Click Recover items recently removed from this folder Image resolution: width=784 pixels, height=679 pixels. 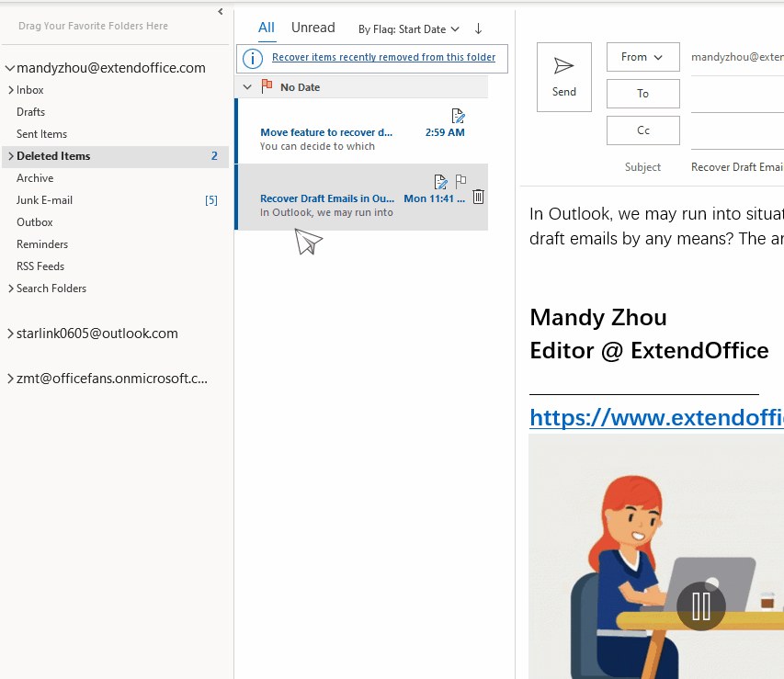pos(383,58)
